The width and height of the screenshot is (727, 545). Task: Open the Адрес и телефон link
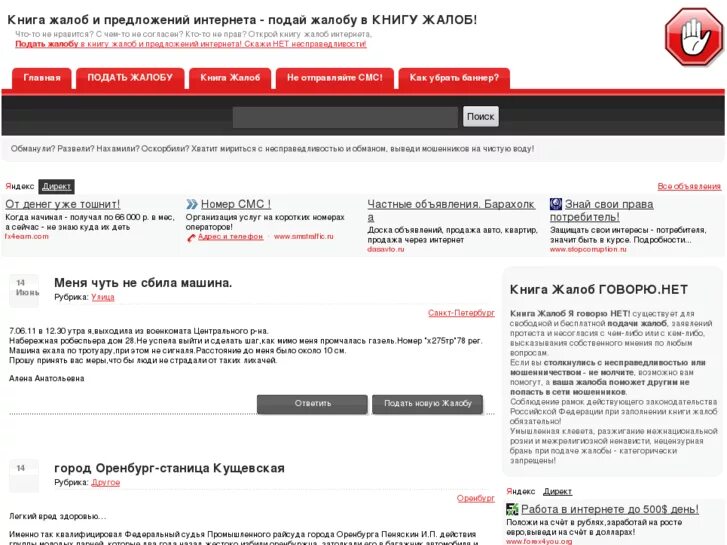point(230,237)
